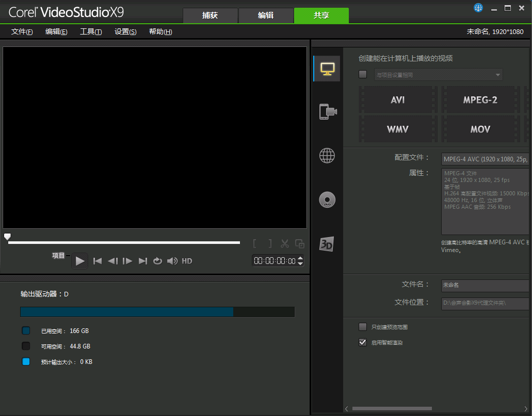Click the 创建能在计算机上播放的视频 heading
Screen dimensions: 532x416
406,58
